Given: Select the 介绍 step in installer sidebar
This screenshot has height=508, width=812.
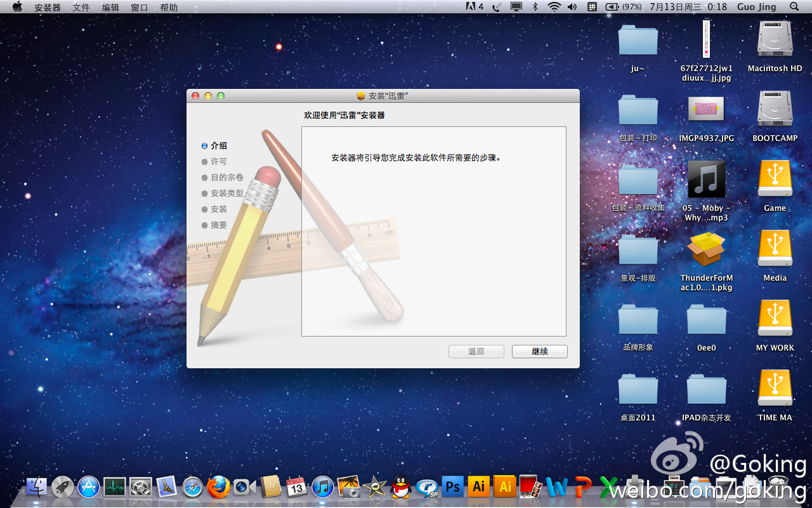Looking at the screenshot, I should [x=214, y=145].
